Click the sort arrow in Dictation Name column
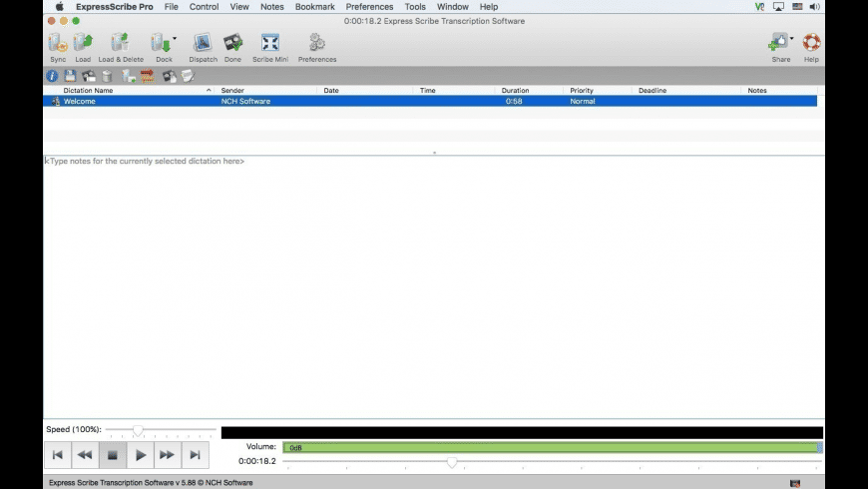868x489 pixels. pos(209,90)
